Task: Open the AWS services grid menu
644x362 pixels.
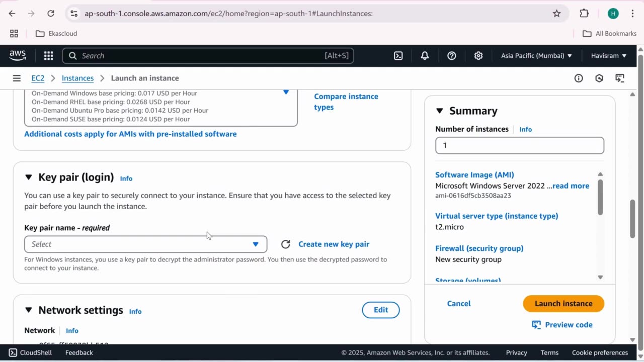Action: tap(48, 56)
